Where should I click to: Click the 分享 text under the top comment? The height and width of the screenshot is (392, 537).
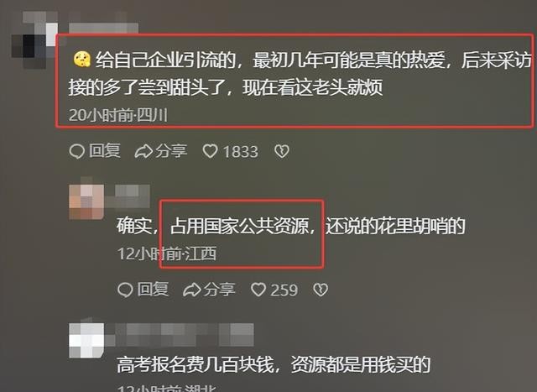tap(171, 151)
